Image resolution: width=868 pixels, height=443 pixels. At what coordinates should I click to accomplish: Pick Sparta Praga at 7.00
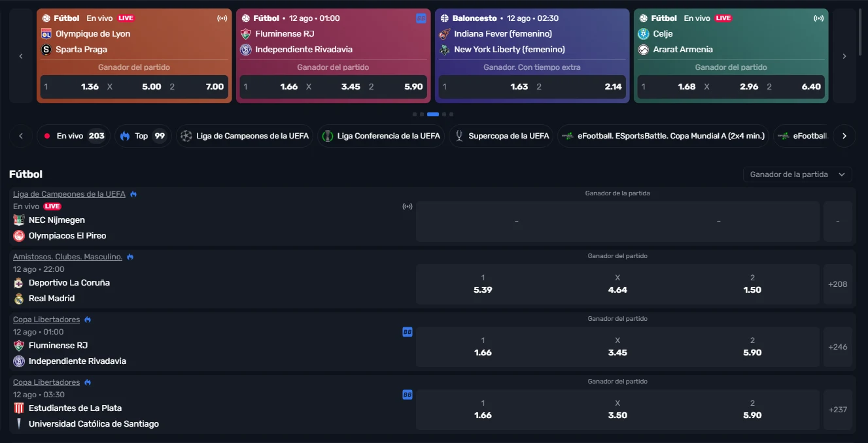pyautogui.click(x=197, y=86)
